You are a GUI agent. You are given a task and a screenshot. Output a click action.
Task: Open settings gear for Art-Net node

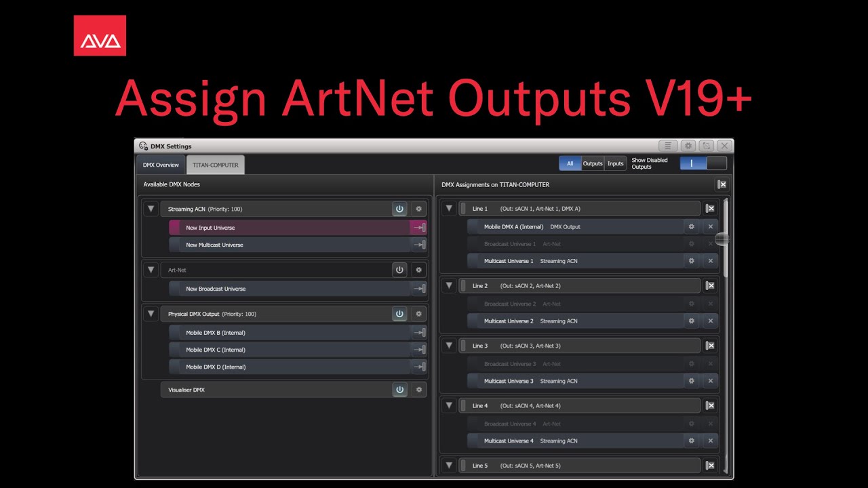click(418, 270)
